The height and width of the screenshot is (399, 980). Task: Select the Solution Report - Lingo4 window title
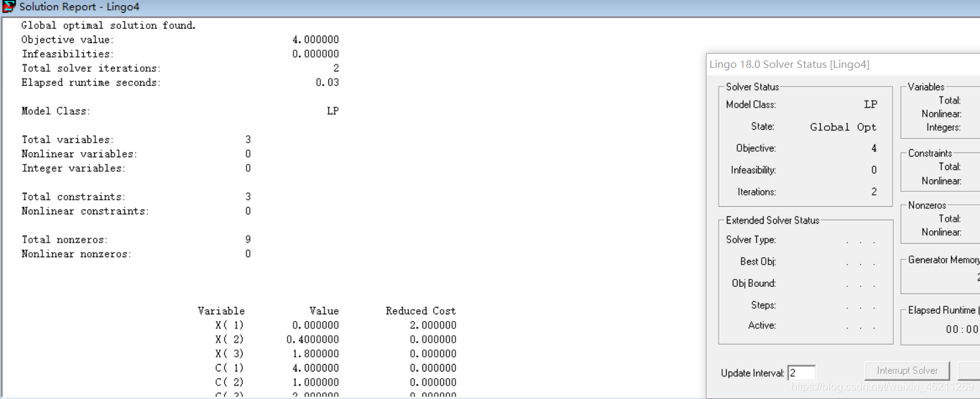pos(80,7)
